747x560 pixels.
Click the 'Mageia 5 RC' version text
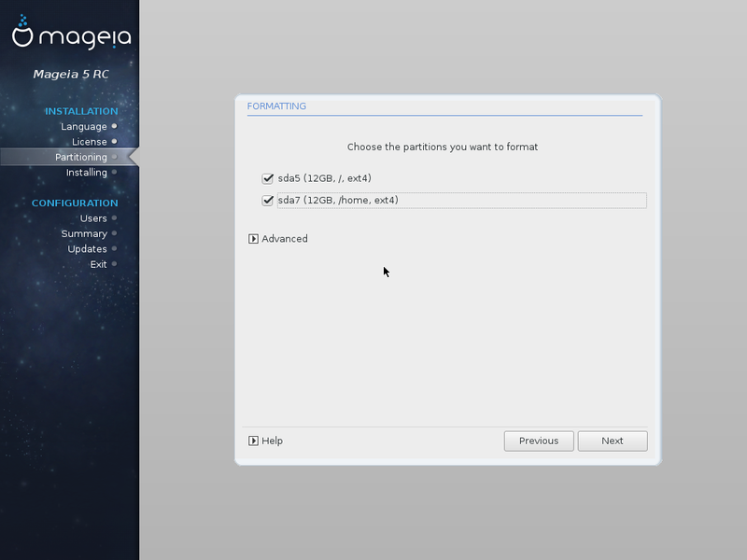pyautogui.click(x=71, y=75)
